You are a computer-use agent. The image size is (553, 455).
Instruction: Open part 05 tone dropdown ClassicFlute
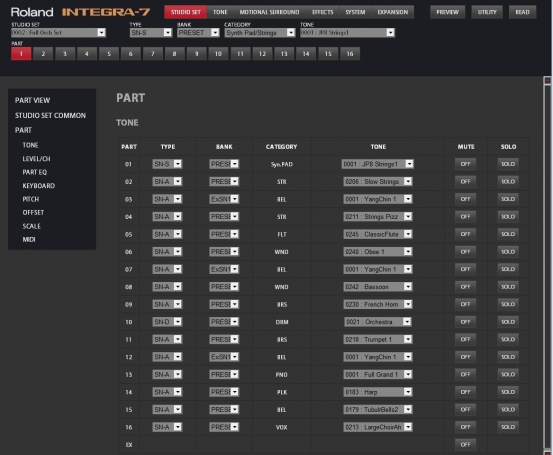(377, 234)
